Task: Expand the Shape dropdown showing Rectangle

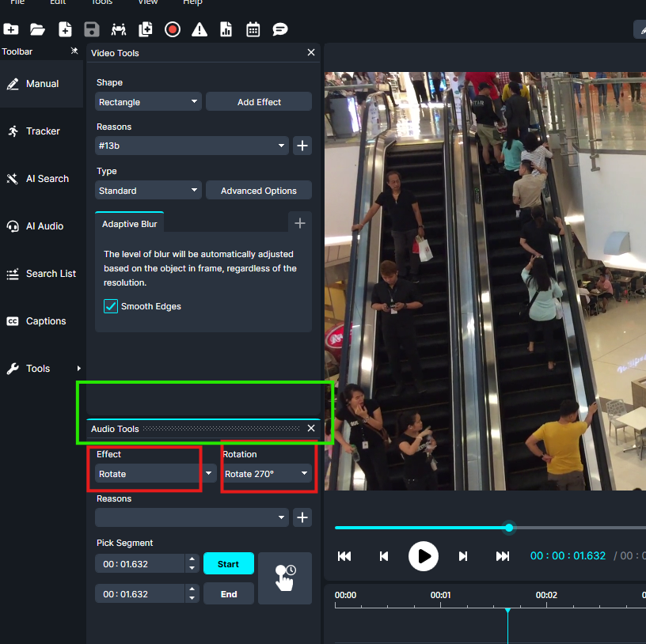Action: [x=149, y=102]
